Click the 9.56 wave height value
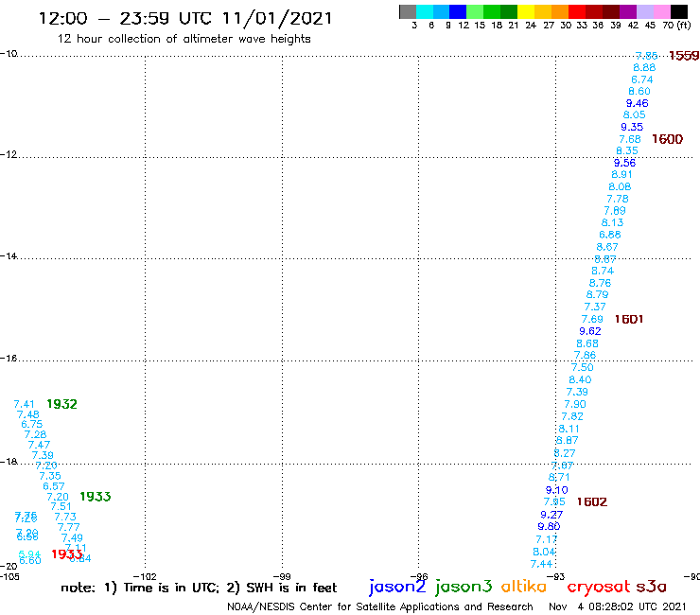Image resolution: width=700 pixels, height=615 pixels. point(624,163)
